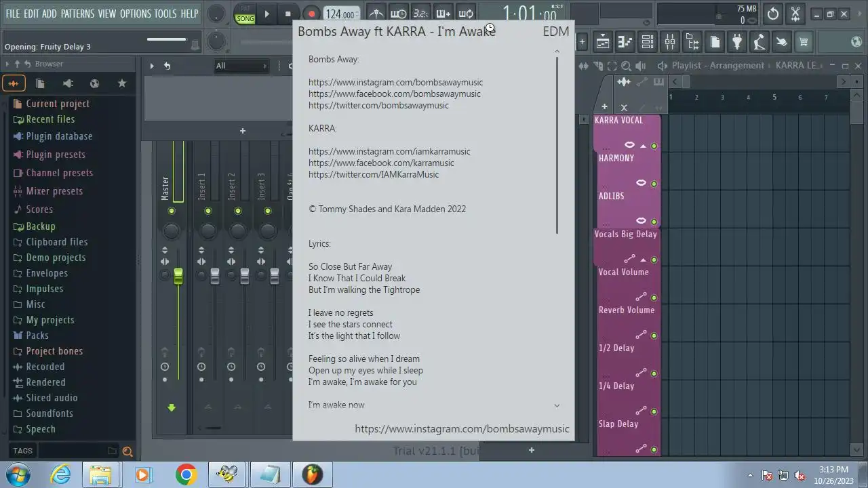Select the browser starred favorites tab

[x=122, y=83]
